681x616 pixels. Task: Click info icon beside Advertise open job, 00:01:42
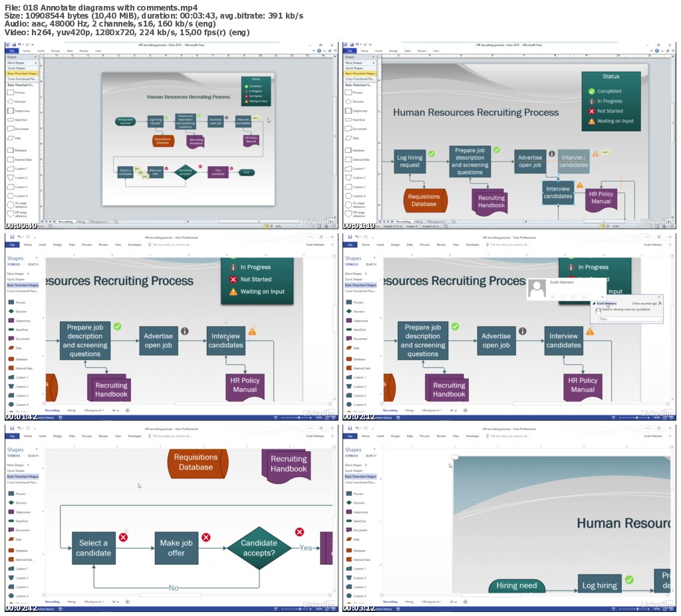185,331
